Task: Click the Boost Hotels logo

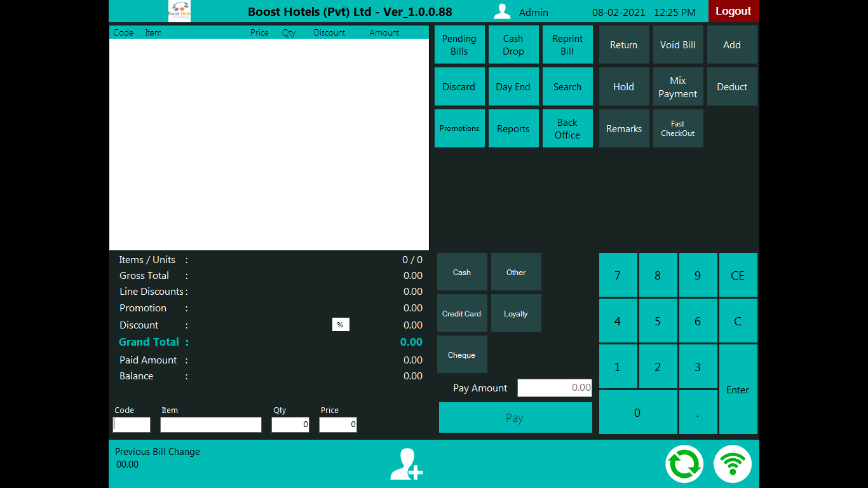Action: click(179, 11)
